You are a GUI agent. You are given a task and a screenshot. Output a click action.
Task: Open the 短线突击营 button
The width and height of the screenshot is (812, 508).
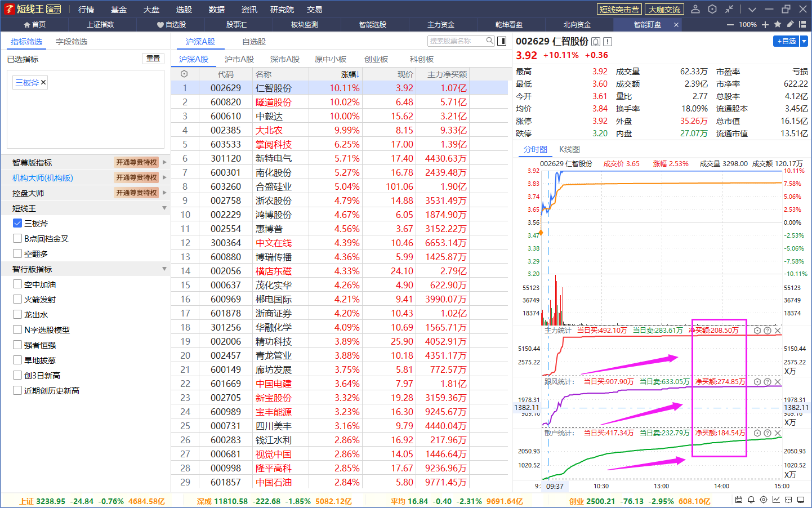619,9
